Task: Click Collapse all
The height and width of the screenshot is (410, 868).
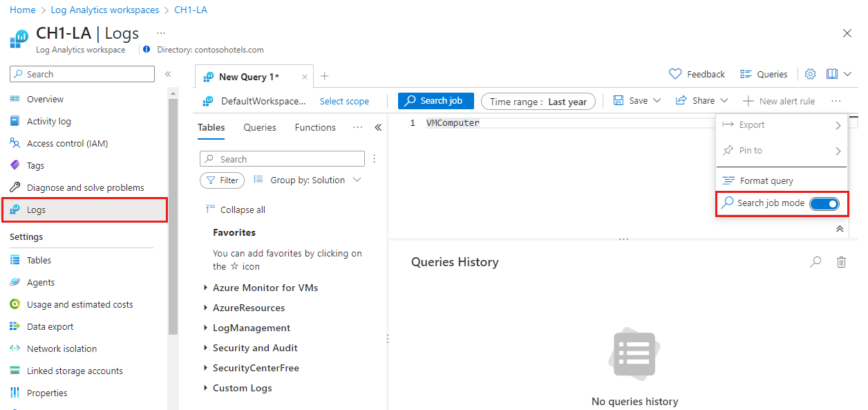Action: tap(236, 210)
